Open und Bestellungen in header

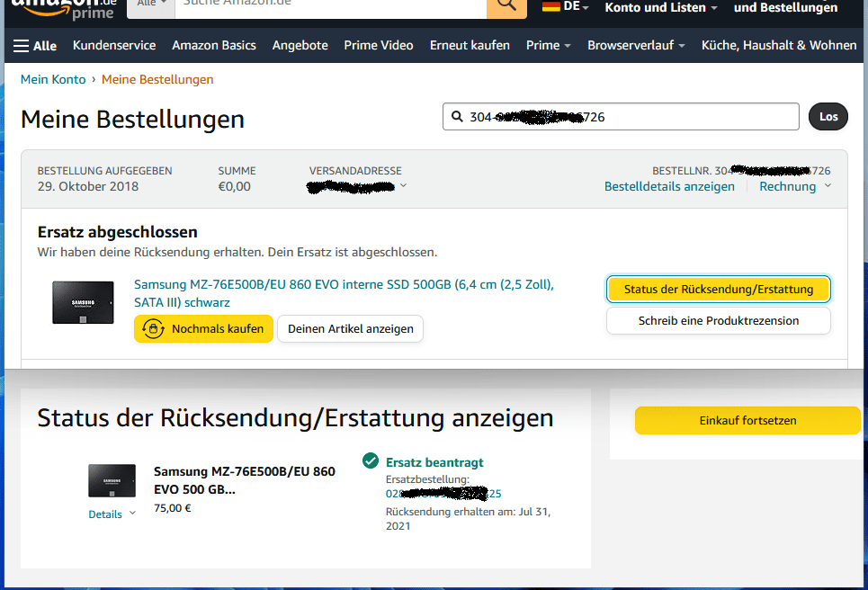coord(785,8)
